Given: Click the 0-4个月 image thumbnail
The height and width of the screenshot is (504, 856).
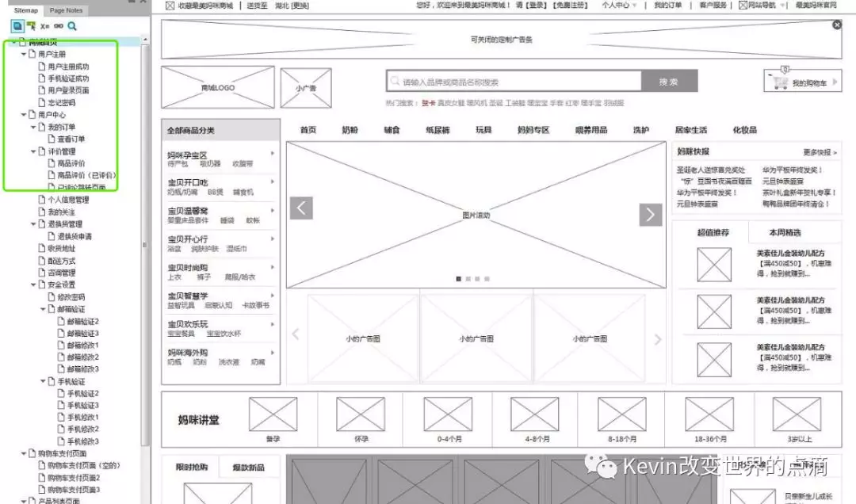Looking at the screenshot, I should (x=448, y=414).
